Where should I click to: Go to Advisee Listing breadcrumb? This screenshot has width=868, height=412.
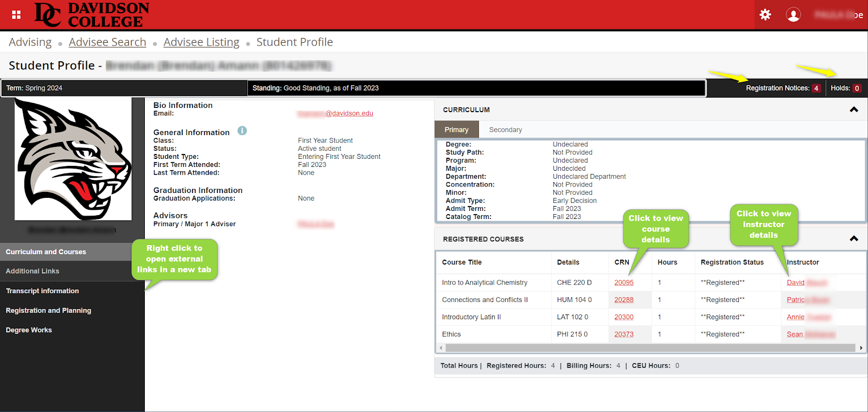(x=201, y=42)
